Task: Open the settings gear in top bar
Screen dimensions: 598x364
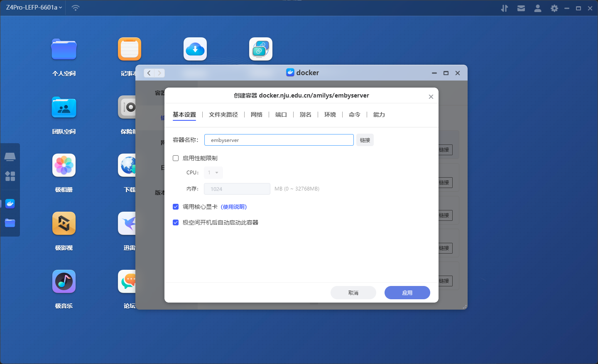Action: coord(554,8)
